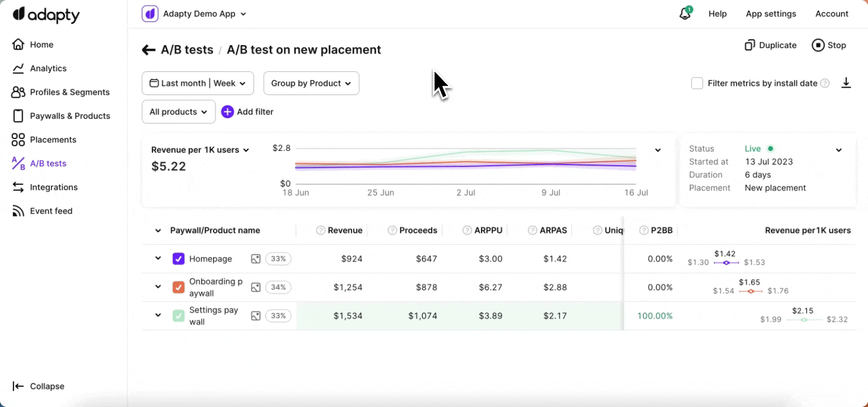Open the Adapty Demo App switcher

(x=195, y=14)
